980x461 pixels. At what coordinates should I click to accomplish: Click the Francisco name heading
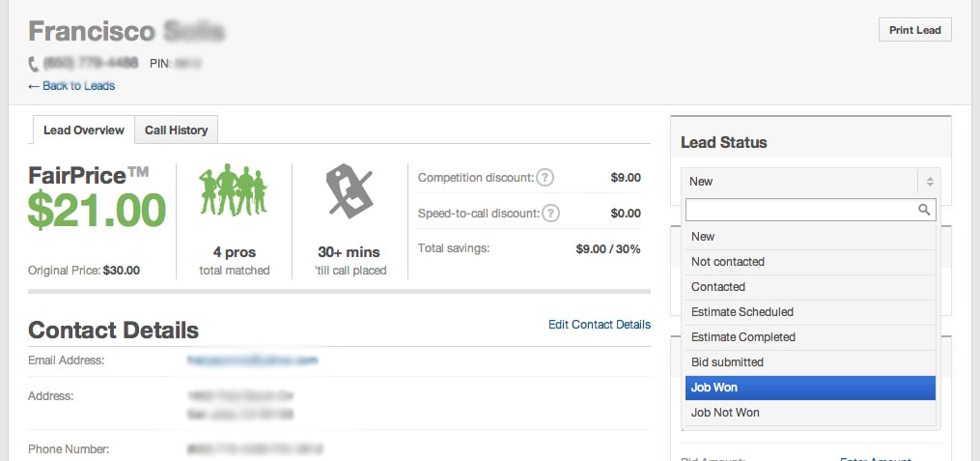(92, 31)
